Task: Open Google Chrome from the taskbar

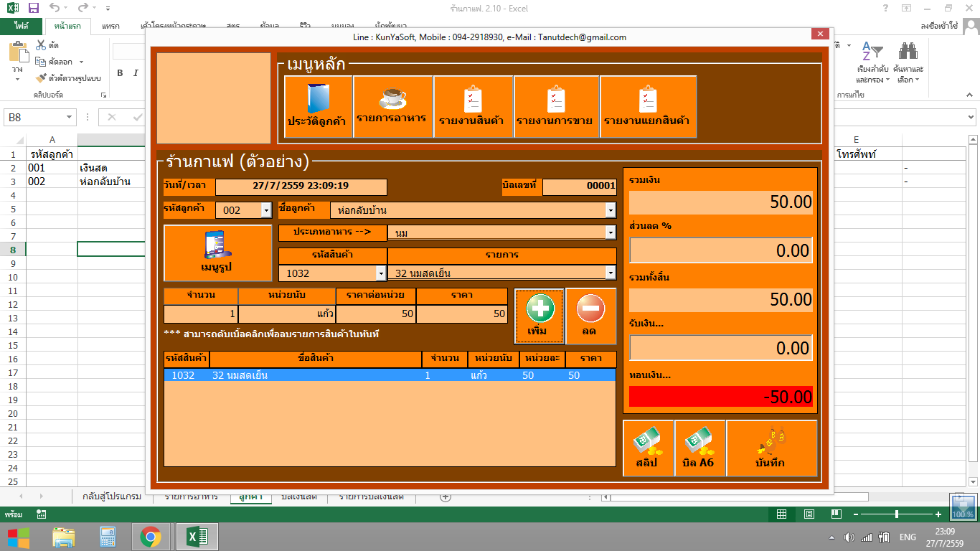Action: (151, 537)
